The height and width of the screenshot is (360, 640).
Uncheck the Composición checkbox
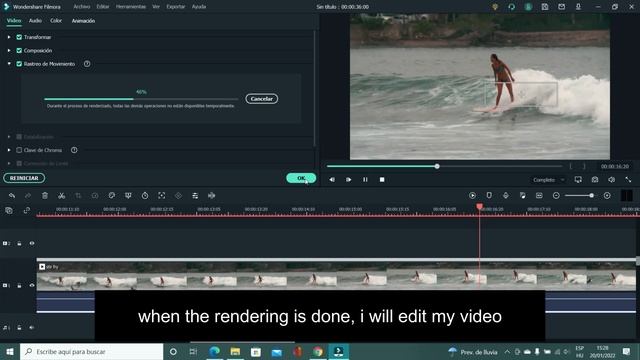(x=19, y=51)
